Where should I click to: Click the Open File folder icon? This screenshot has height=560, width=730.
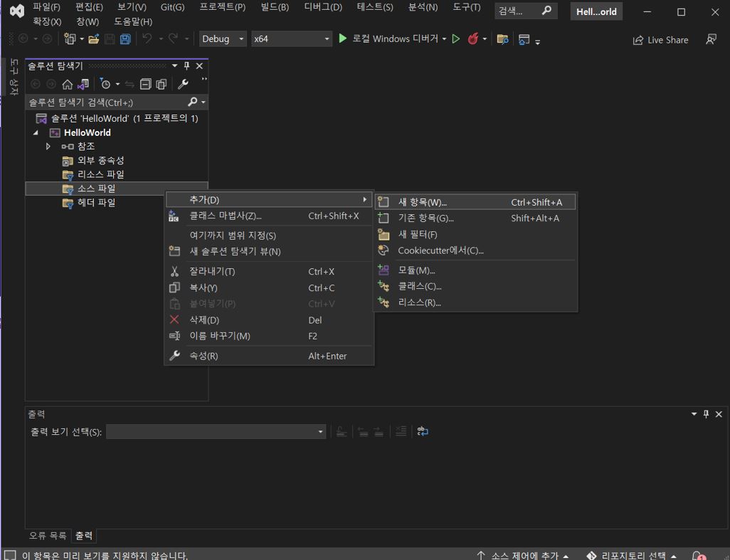coord(94,39)
